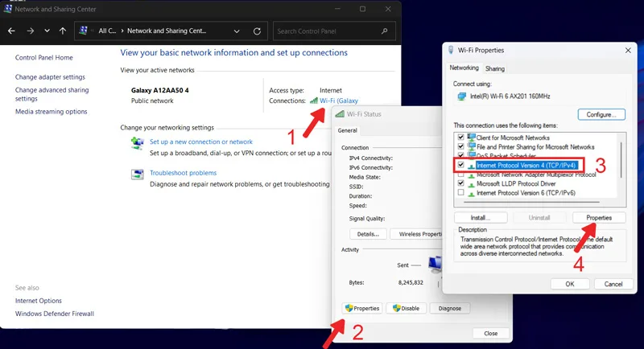The height and width of the screenshot is (349, 644).
Task: Click Properties button in Wi-Fi Properties
Action: click(x=599, y=218)
